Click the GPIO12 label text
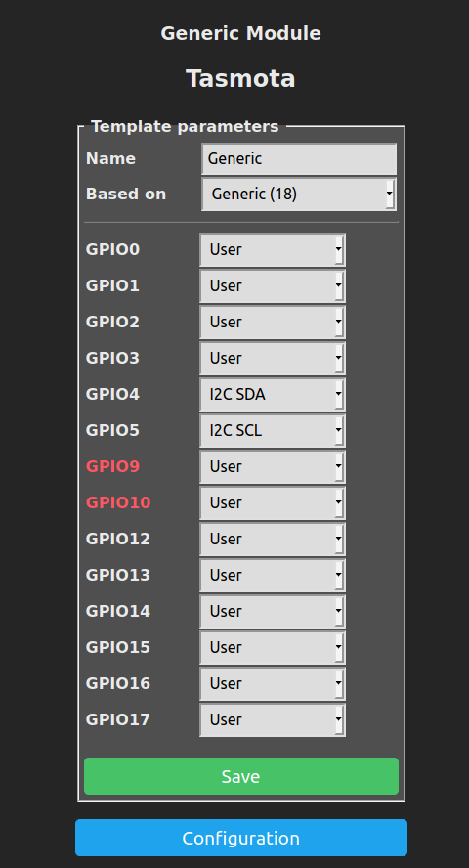The image size is (469, 868). (x=118, y=539)
